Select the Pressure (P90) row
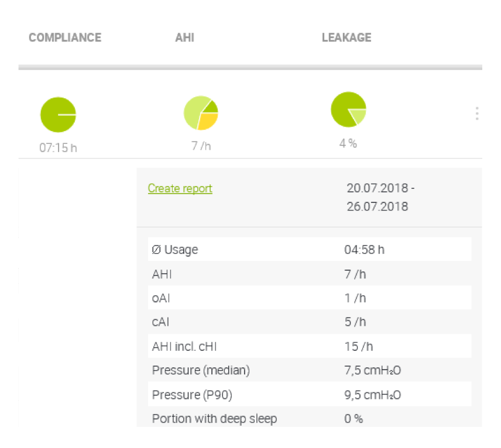Image resolution: width=501 pixels, height=448 pixels. 309,395
